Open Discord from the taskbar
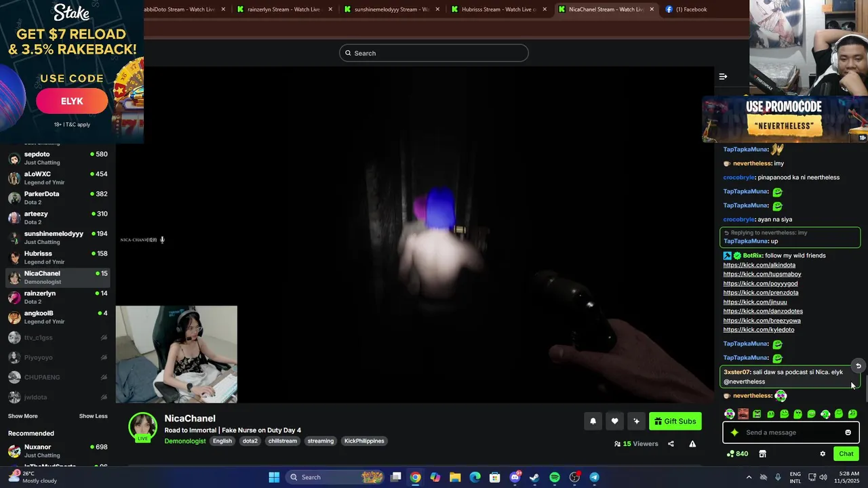 click(515, 477)
